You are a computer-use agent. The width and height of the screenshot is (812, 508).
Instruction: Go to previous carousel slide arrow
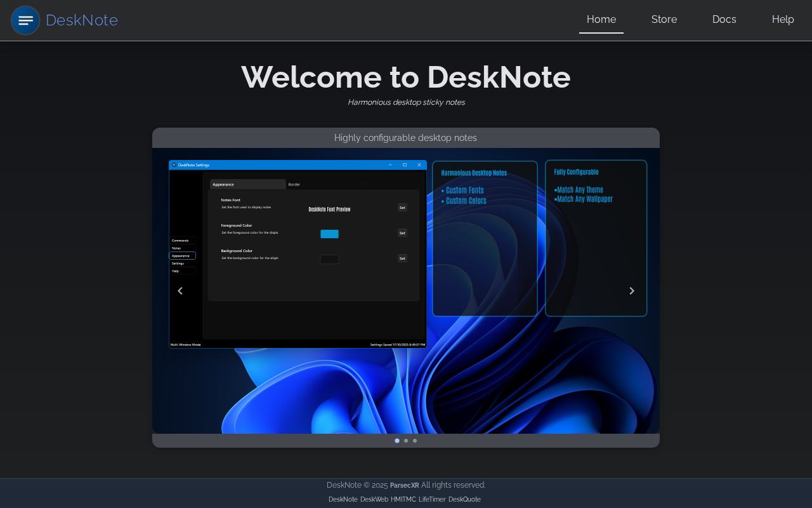[180, 291]
